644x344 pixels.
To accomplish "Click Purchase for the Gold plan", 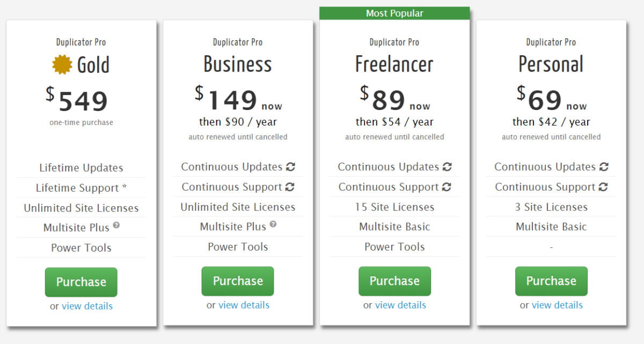I will (x=81, y=282).
